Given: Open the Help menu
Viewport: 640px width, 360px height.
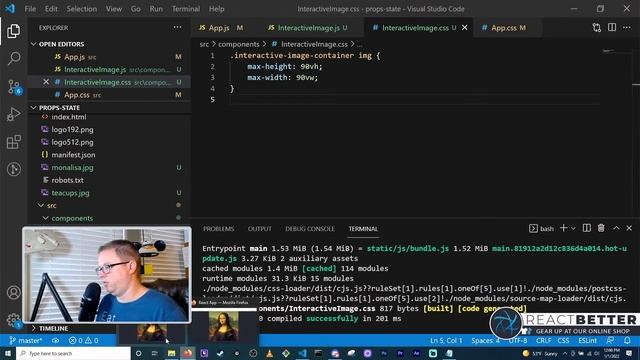Looking at the screenshot, I should coord(217,9).
